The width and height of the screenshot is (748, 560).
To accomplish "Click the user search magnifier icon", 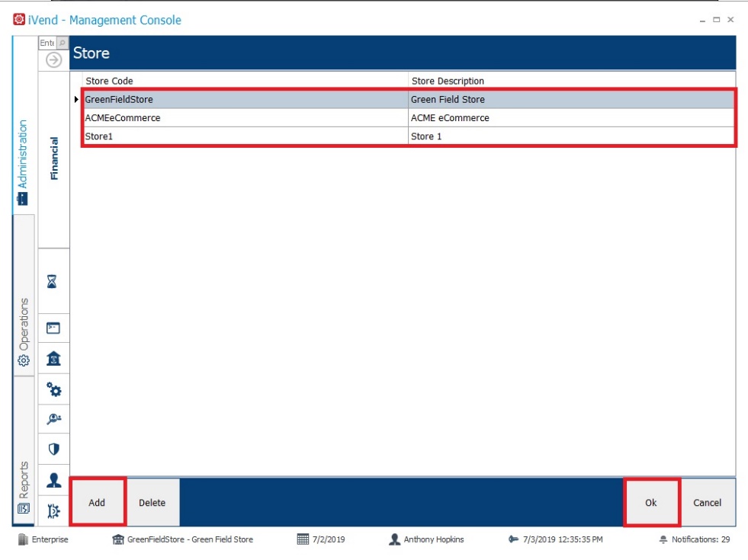I will point(53,419).
